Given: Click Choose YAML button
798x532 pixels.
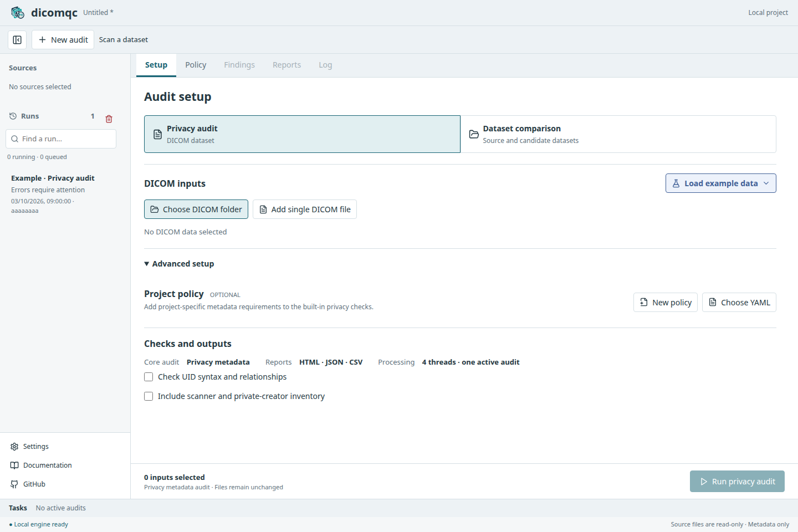Looking at the screenshot, I should 739,303.
